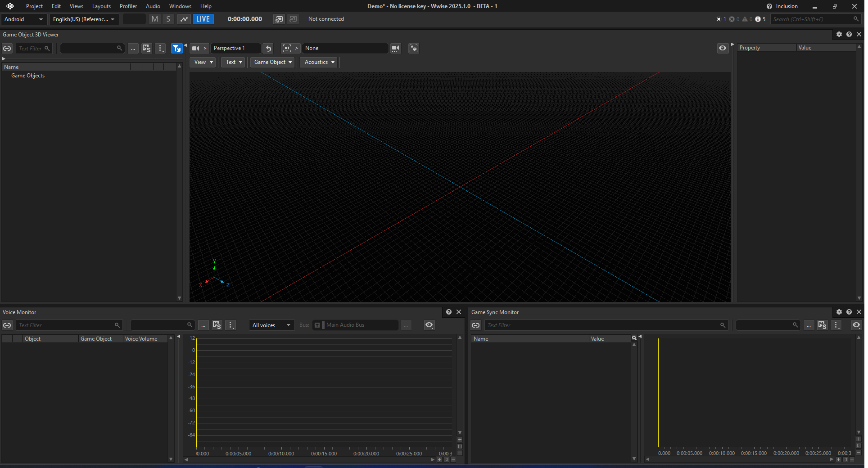Open Game Object 3D Viewer help icon
This screenshot has height=468, width=868.
(x=849, y=34)
